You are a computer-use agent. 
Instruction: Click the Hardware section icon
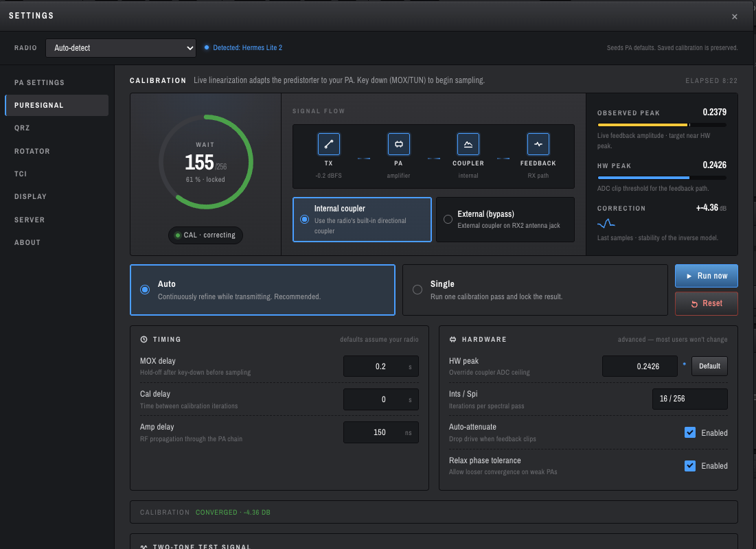pyautogui.click(x=453, y=339)
